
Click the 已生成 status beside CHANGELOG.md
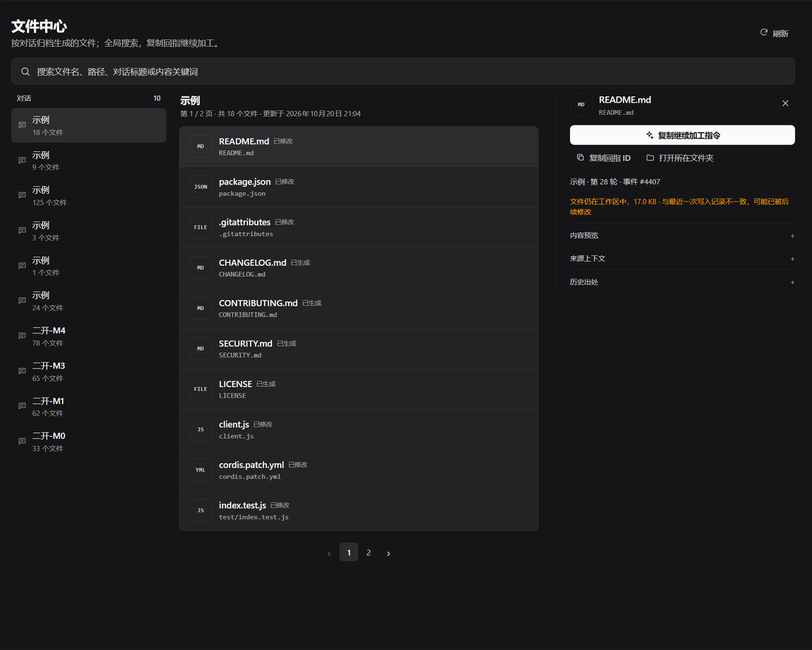300,263
